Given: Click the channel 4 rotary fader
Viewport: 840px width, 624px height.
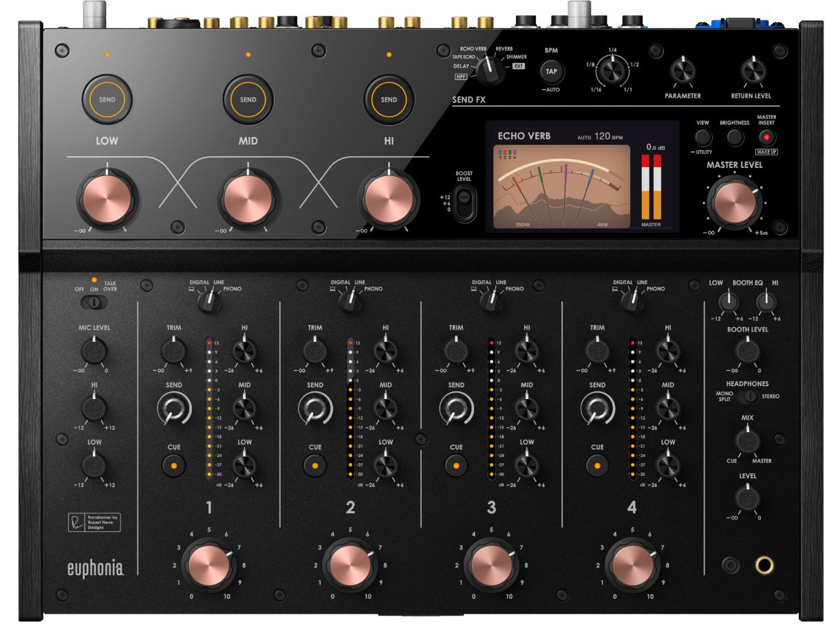Looking at the screenshot, I should coord(632,566).
